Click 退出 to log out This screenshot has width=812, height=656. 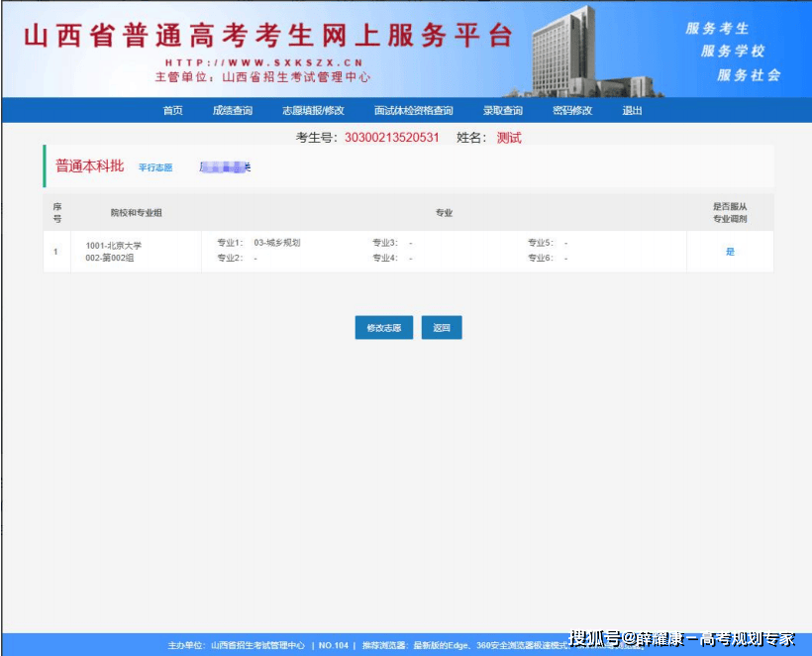point(632,110)
